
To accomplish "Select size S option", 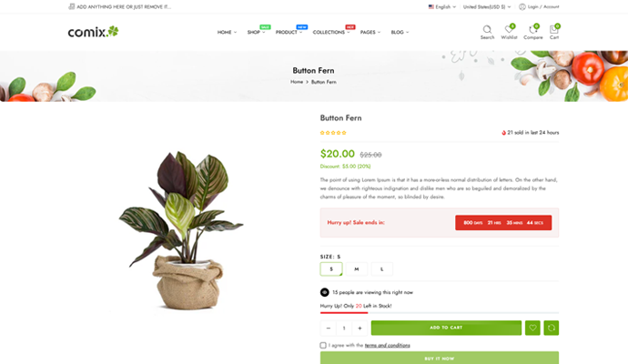I will pos(331,268).
